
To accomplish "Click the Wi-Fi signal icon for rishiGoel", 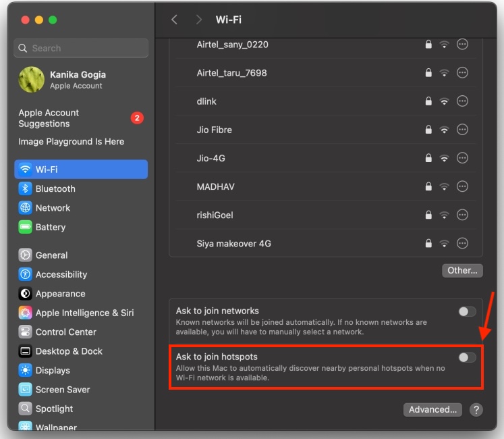I will pyautogui.click(x=444, y=215).
